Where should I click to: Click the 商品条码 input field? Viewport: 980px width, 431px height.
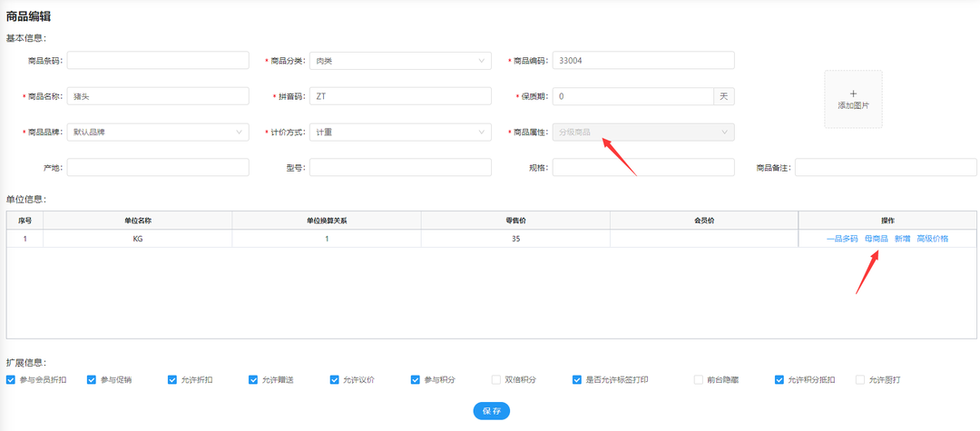click(x=157, y=61)
